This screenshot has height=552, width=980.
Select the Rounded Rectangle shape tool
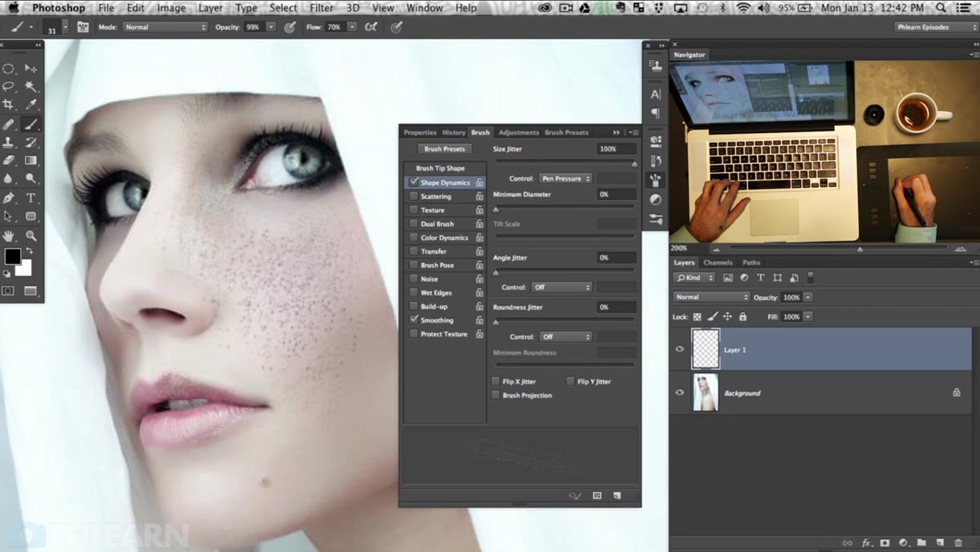(30, 216)
